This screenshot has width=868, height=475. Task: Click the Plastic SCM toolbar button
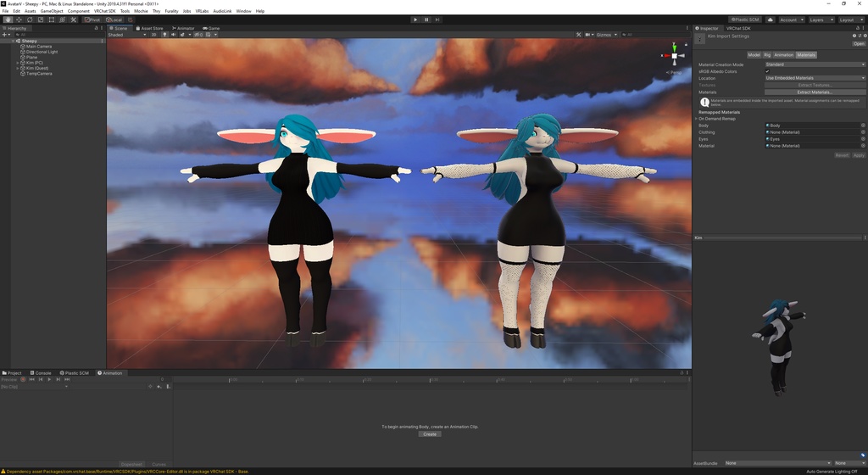[745, 20]
